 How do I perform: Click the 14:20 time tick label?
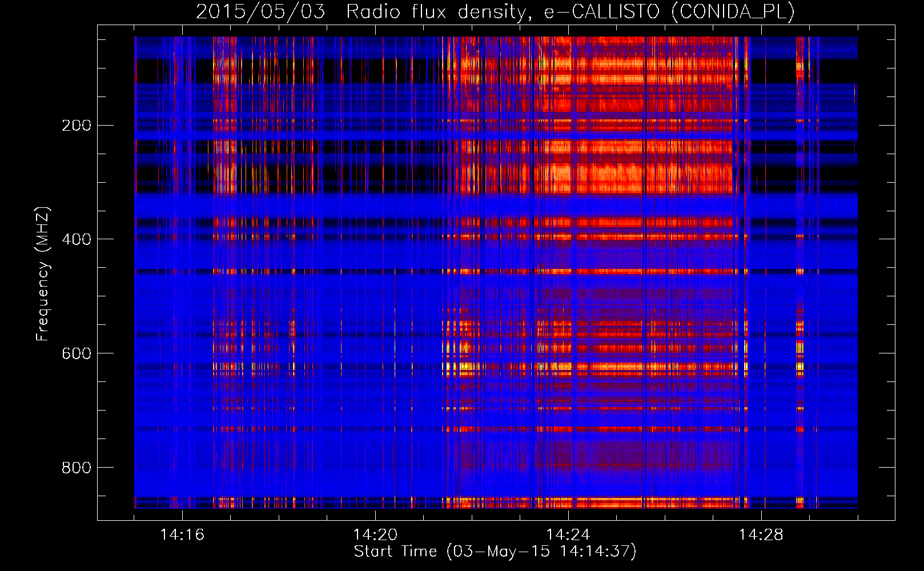(x=375, y=534)
